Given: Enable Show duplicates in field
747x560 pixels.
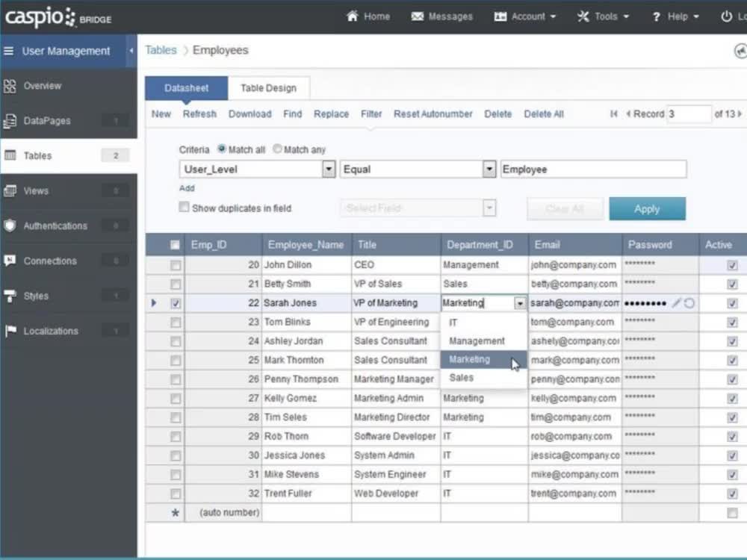Looking at the screenshot, I should (184, 207).
